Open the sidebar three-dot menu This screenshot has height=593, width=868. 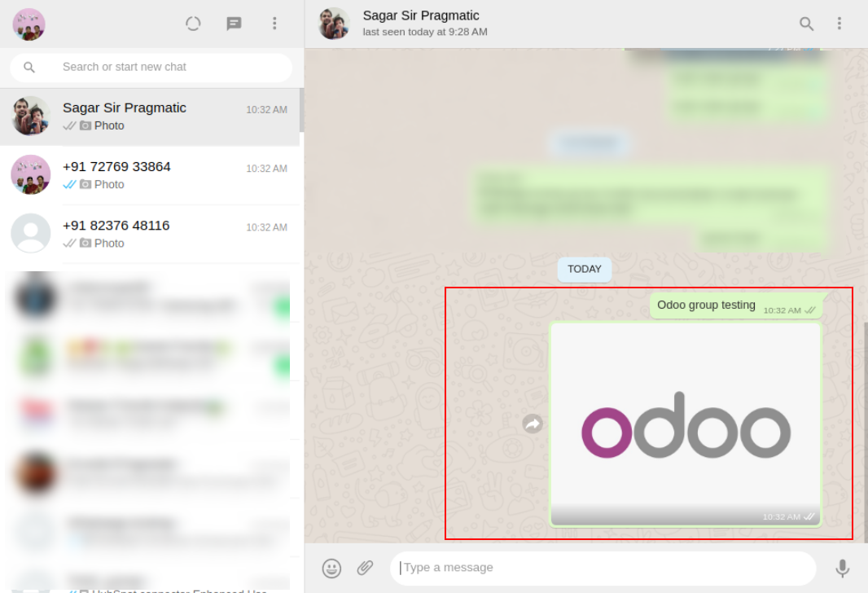point(274,24)
